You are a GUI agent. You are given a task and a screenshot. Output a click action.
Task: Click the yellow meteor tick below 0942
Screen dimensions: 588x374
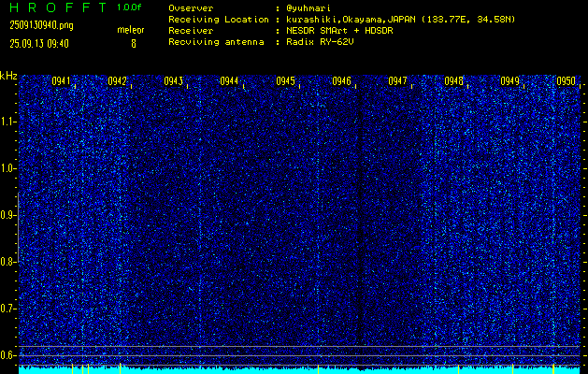tap(120, 368)
